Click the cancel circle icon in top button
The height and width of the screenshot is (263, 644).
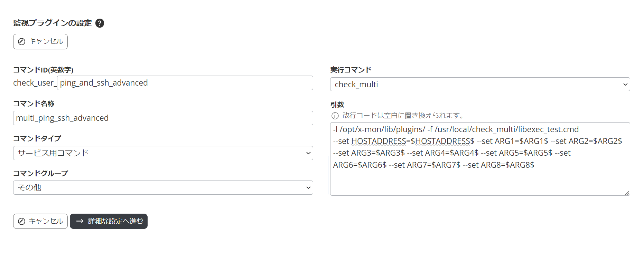[x=21, y=42]
